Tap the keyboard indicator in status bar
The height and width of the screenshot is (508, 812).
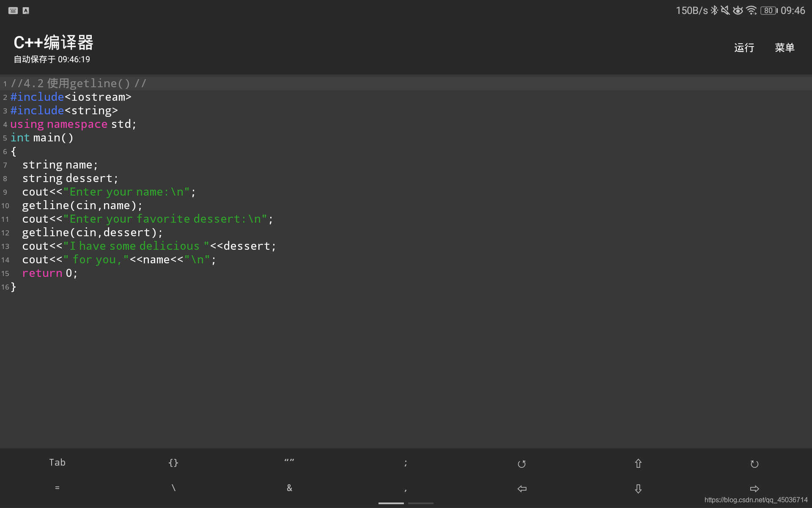point(13,11)
